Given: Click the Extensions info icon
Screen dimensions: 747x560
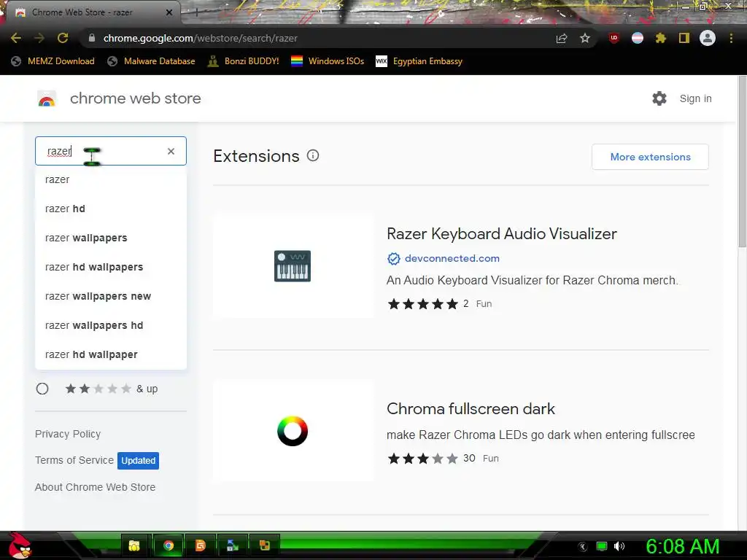Looking at the screenshot, I should click(312, 156).
